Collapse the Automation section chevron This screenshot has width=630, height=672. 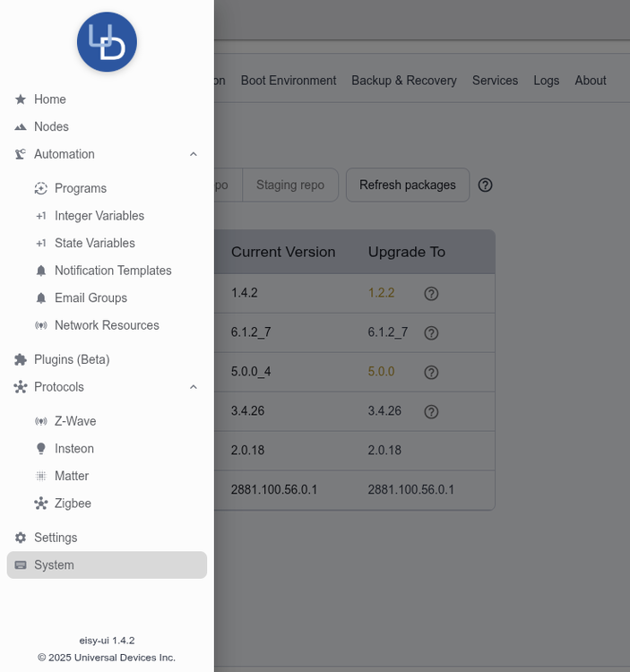tap(194, 154)
